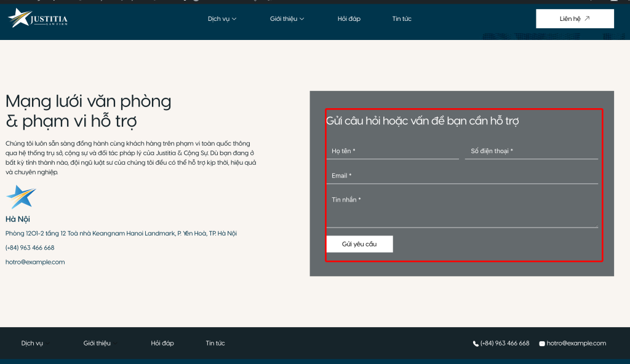The image size is (630, 364).
Task: Click the star logo above Hà Nội
Action: (21, 197)
